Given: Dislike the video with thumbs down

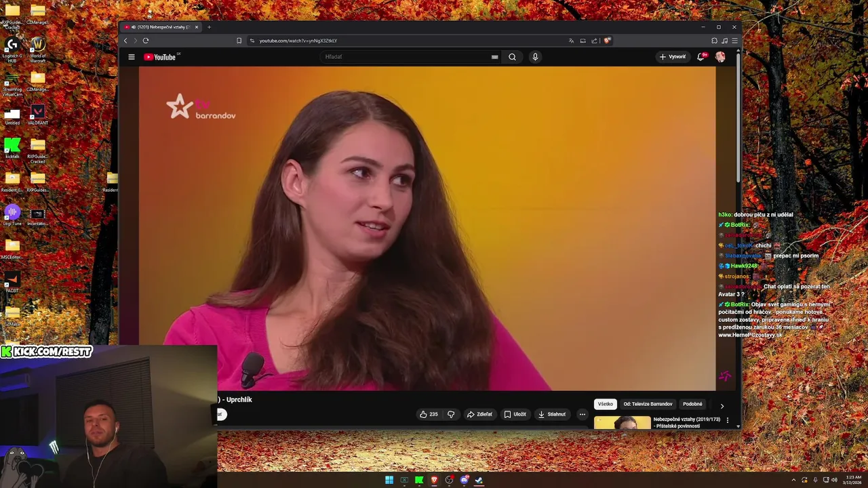Looking at the screenshot, I should pos(451,414).
